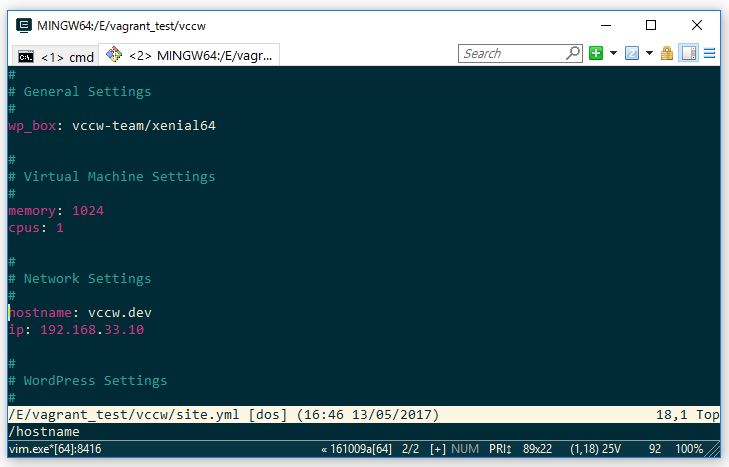Expand the new console dropdown arrow
The image size is (729, 467).
coord(613,53)
